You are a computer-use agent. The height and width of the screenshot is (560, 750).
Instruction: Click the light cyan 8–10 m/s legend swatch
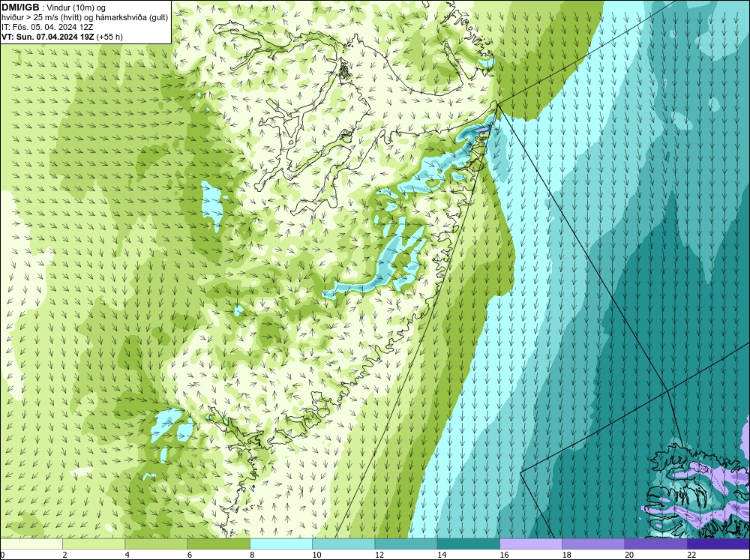pyautogui.click(x=281, y=544)
